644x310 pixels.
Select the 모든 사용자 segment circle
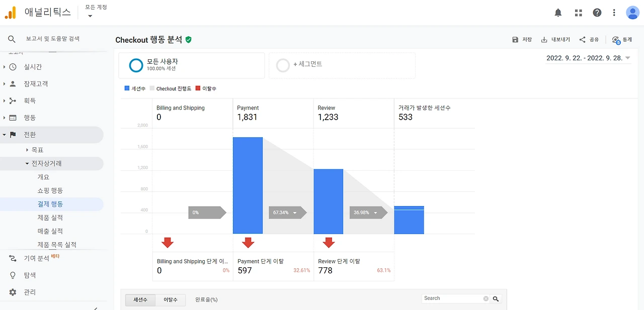(136, 65)
